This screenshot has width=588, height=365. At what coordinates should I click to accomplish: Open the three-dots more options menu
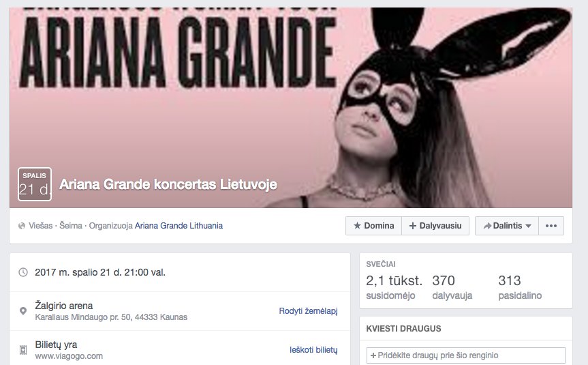551,226
